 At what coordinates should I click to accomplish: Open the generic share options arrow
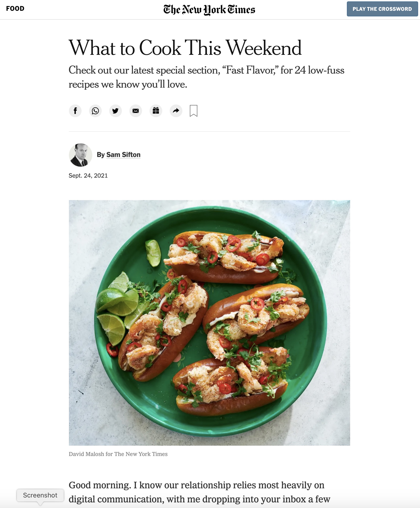coord(176,111)
